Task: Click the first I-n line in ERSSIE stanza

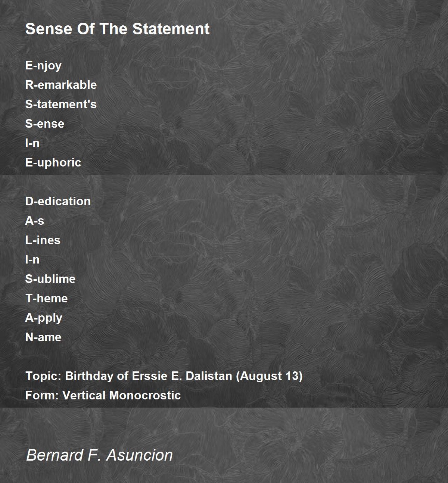Action: [x=32, y=143]
